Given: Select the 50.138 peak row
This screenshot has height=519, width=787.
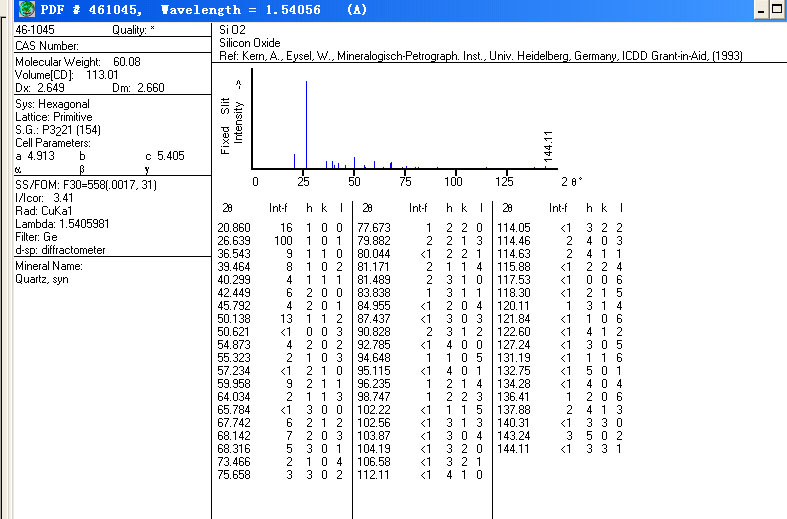Looking at the screenshot, I should pyautogui.click(x=281, y=319).
